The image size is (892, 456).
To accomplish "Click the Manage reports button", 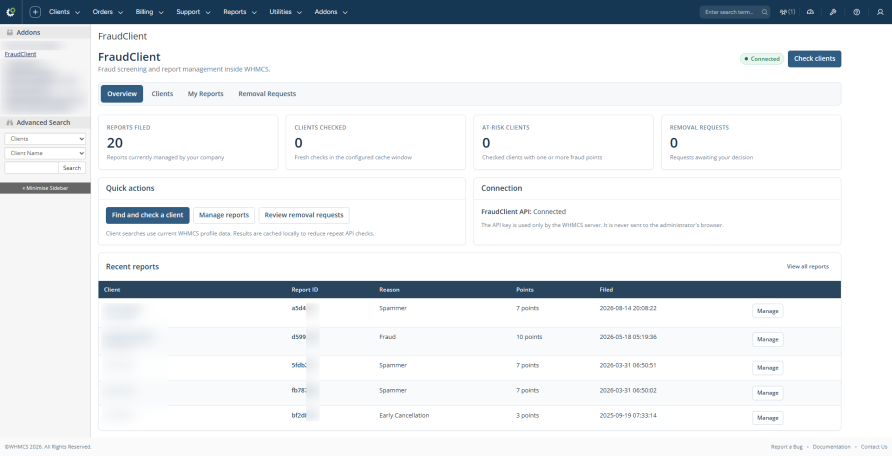I will [x=224, y=215].
